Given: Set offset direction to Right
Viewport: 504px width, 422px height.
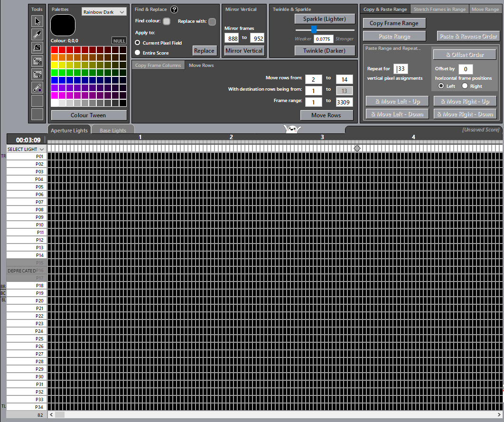Looking at the screenshot, I should (x=465, y=86).
